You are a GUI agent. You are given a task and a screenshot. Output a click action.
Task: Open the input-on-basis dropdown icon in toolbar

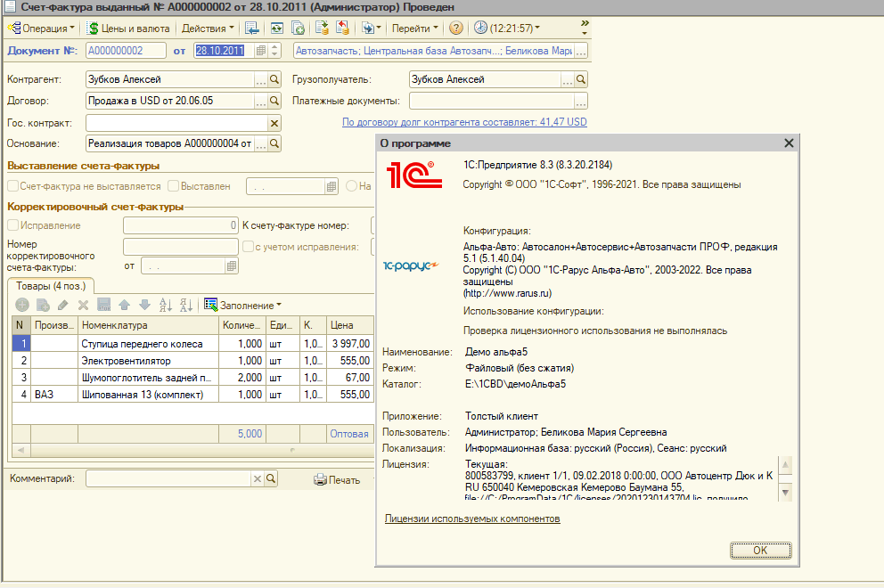[x=372, y=29]
